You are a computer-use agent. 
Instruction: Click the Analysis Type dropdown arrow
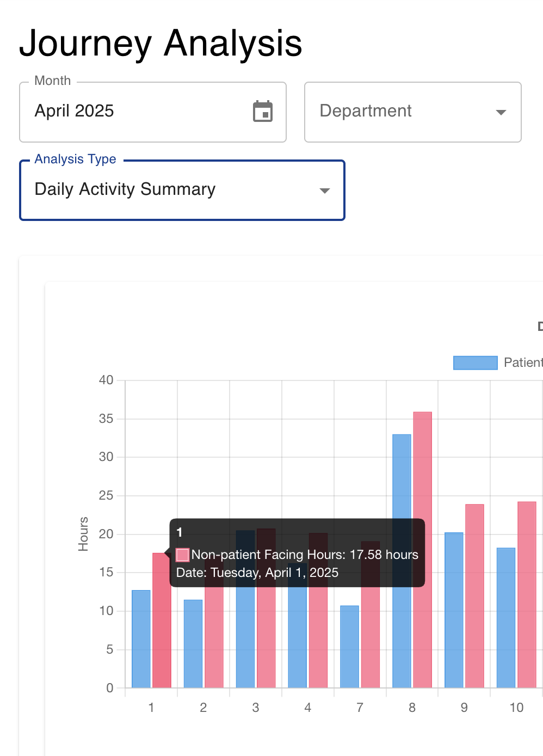pyautogui.click(x=324, y=190)
